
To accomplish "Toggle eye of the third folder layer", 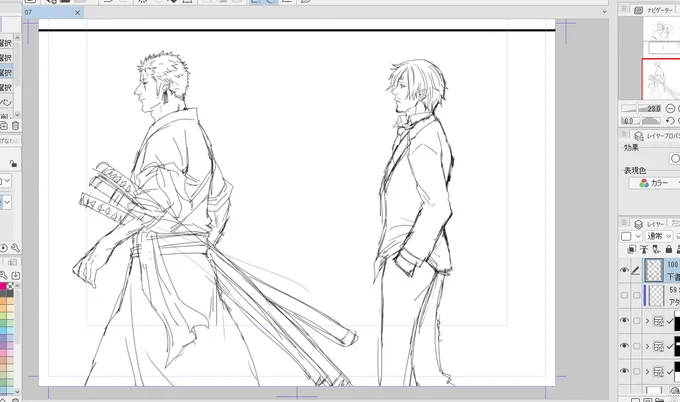I will point(624,371).
